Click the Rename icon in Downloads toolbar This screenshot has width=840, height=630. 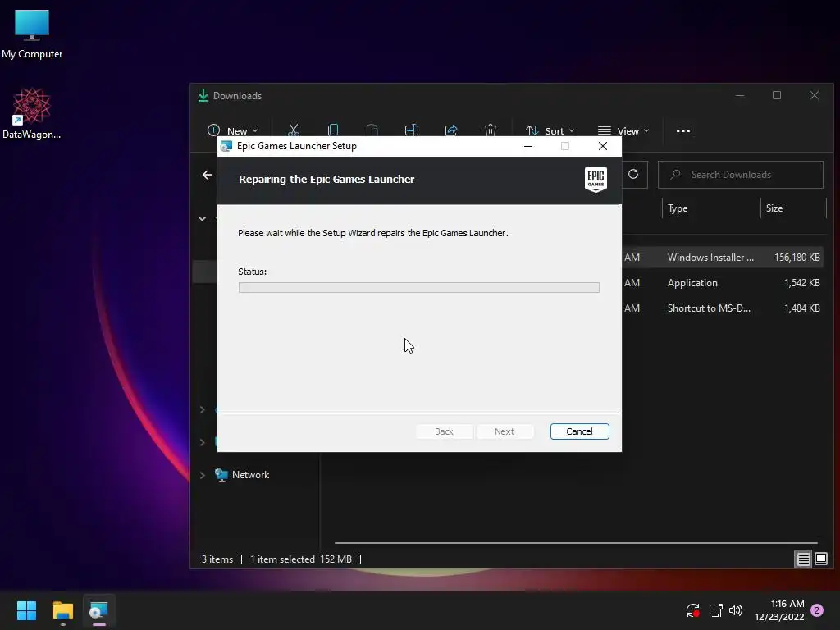pyautogui.click(x=412, y=130)
